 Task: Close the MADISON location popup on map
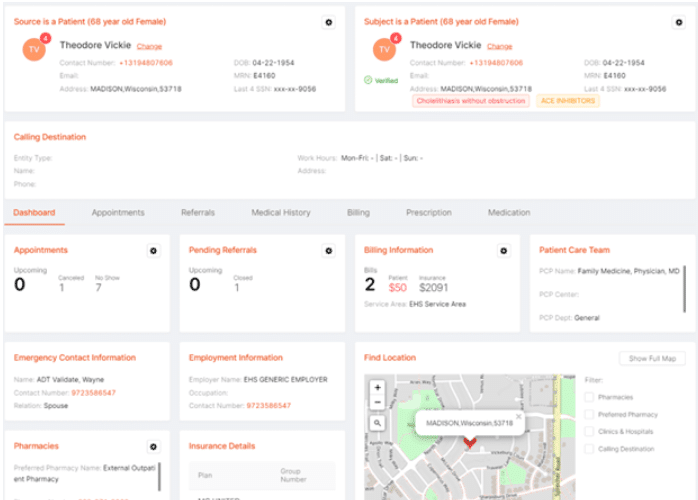518,416
